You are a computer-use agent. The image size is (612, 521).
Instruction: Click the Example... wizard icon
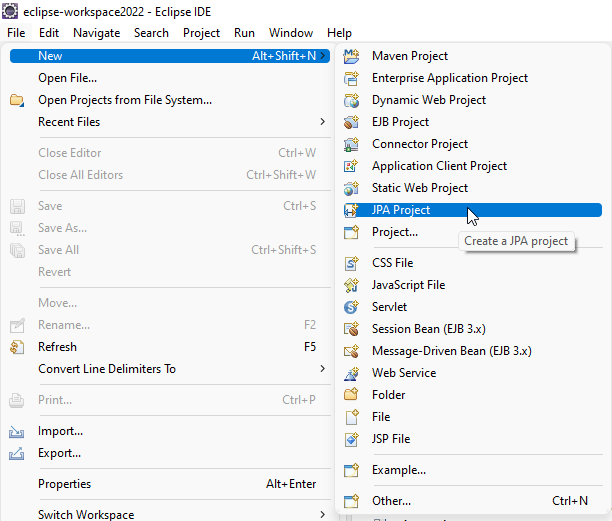(351, 470)
